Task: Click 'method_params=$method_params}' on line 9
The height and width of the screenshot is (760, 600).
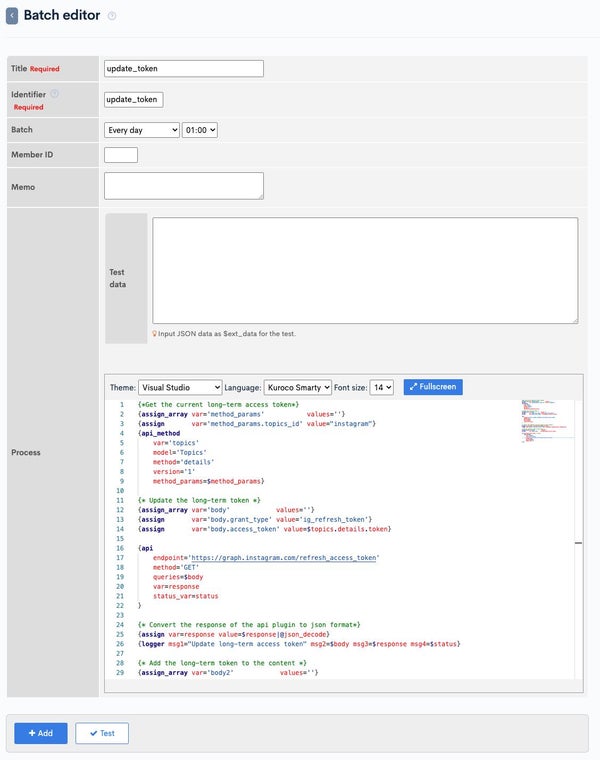Action: click(209, 481)
